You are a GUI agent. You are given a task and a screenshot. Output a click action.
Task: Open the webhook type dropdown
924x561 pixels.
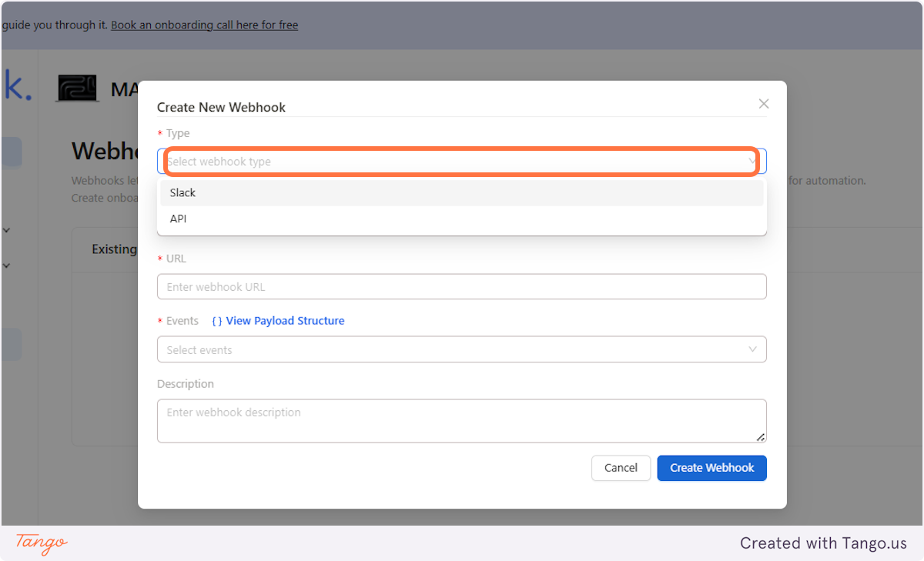coord(462,162)
